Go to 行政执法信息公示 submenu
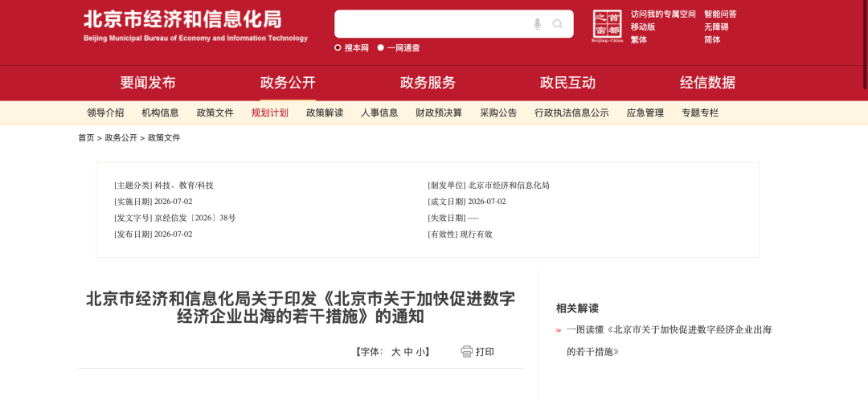Viewport: 868px width, 400px height. (x=572, y=113)
